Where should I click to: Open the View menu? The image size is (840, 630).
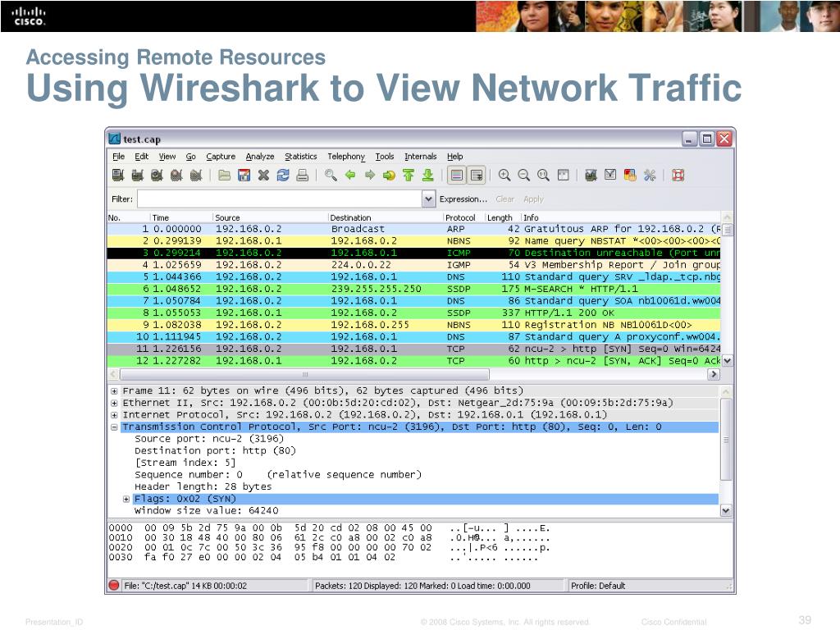167,157
